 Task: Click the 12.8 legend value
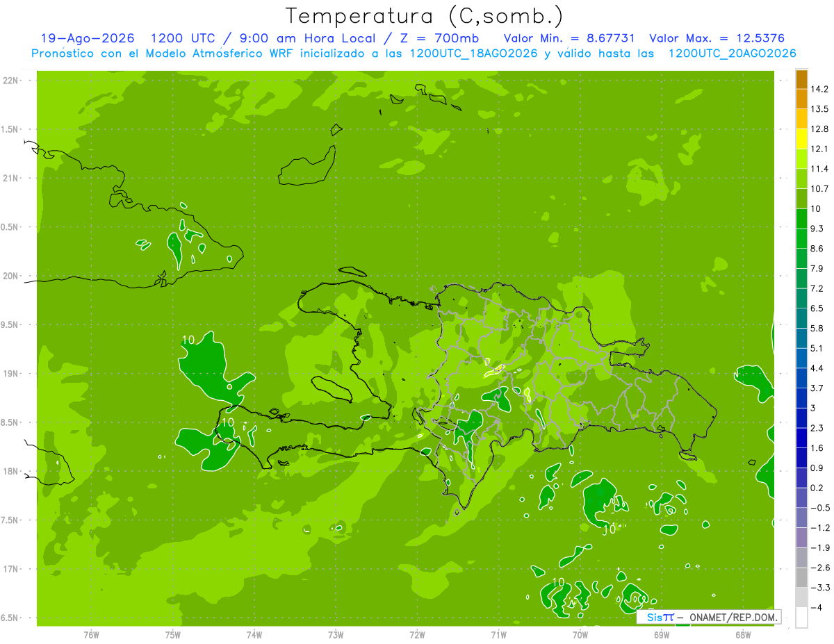pyautogui.click(x=821, y=129)
